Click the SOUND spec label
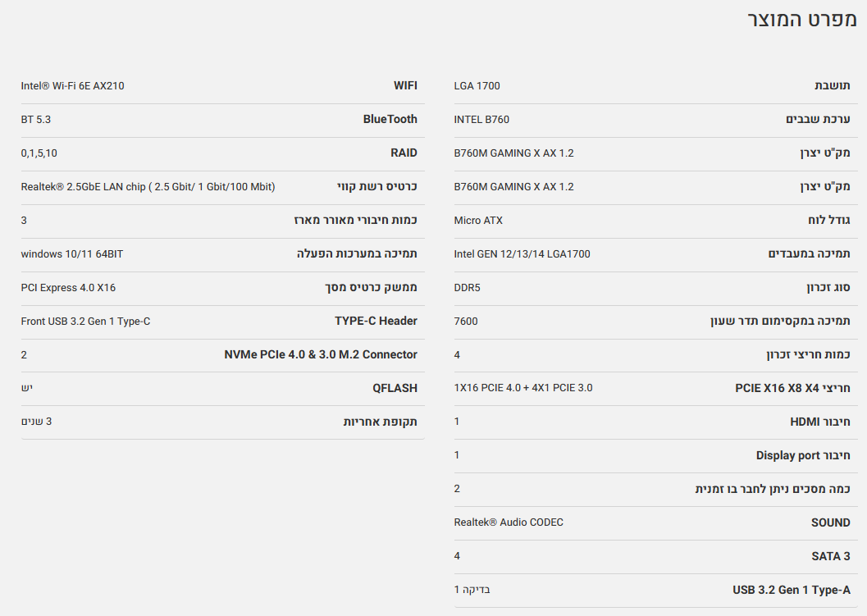 [830, 522]
